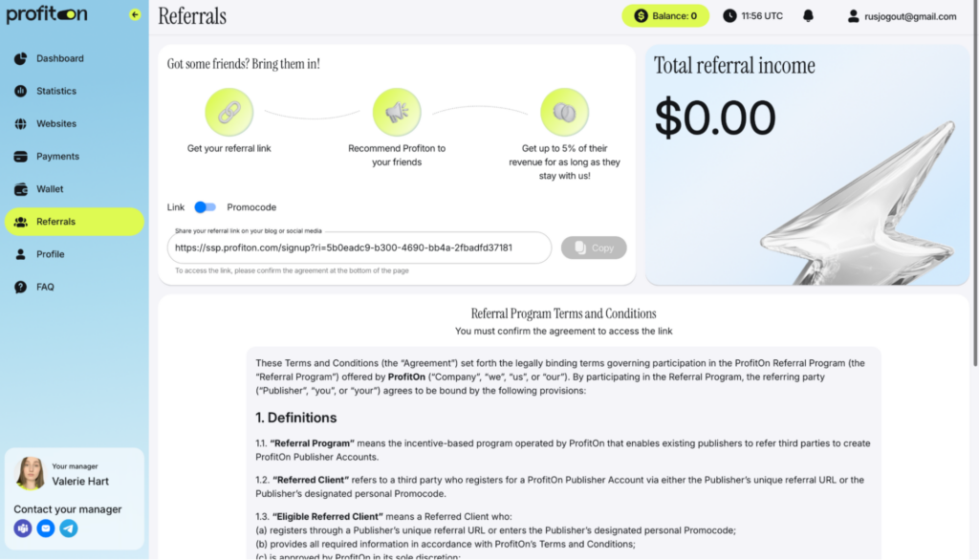Open user account menu rusjogout@gmail.com
Viewport: 979px width, 560px height.
point(902,16)
